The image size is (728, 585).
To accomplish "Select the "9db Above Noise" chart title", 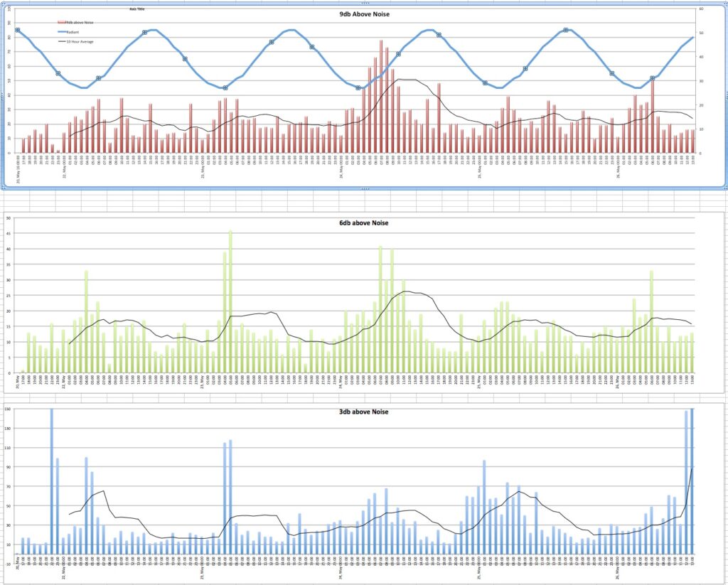I will [364, 14].
